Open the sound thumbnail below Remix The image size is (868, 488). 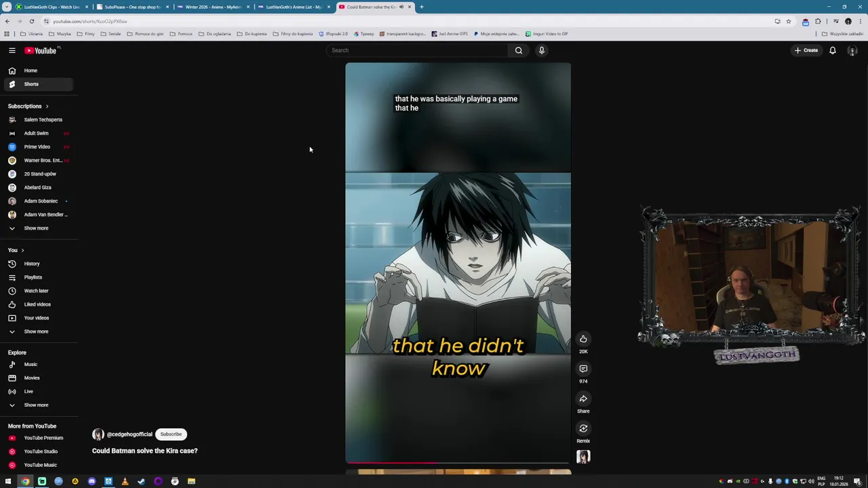(583, 457)
